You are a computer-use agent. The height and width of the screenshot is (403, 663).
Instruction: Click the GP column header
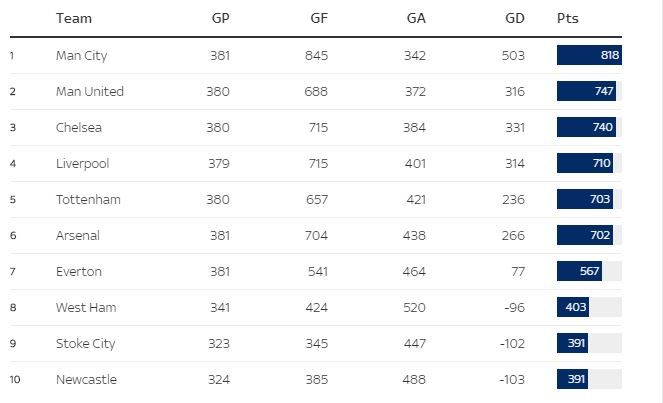tap(221, 19)
